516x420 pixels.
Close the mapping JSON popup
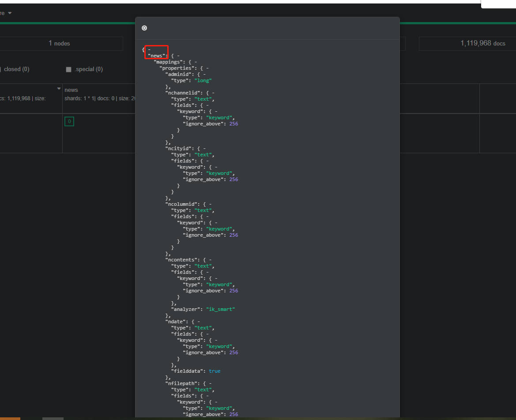(x=144, y=28)
